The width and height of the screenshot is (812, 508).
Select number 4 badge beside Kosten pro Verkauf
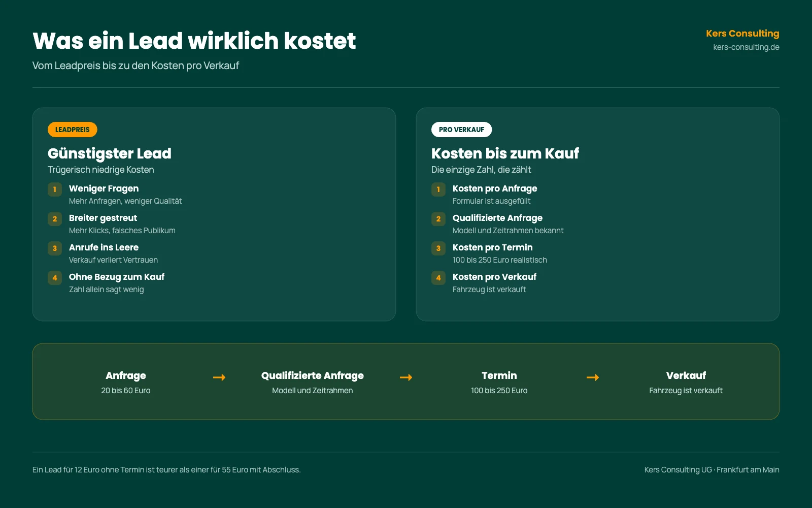tap(438, 278)
